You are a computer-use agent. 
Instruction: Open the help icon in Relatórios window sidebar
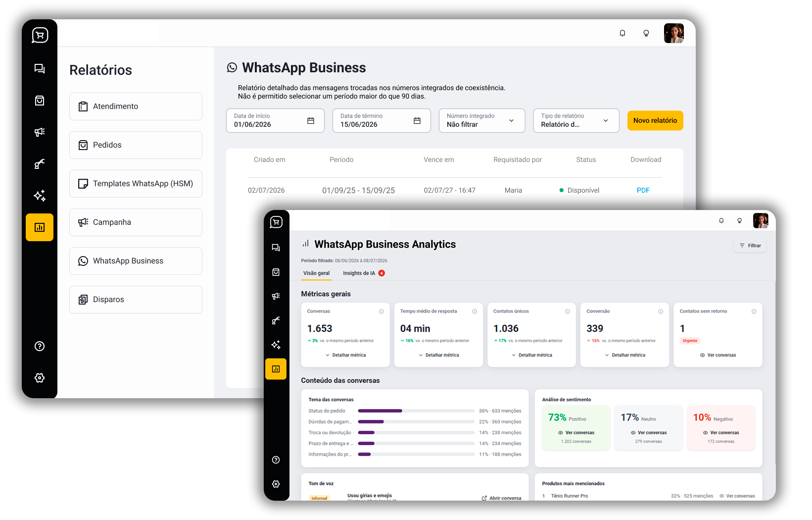(40, 346)
